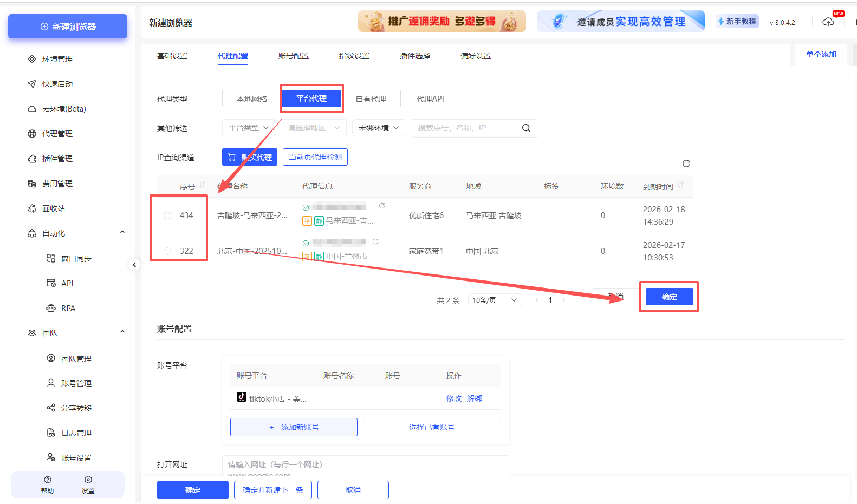The height and width of the screenshot is (504, 857).
Task: Click 解绑 link for tiktok account
Action: 475,398
